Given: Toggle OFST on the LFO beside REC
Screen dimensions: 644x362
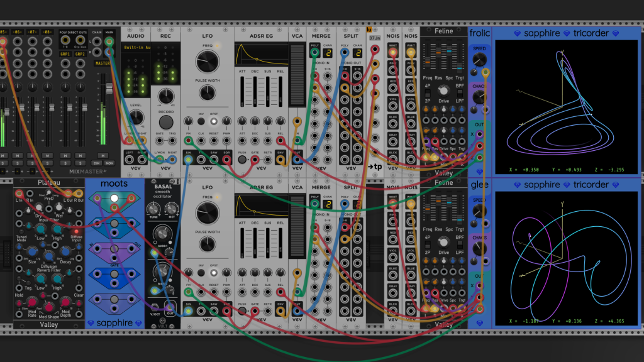Looking at the screenshot, I should click(x=214, y=121).
